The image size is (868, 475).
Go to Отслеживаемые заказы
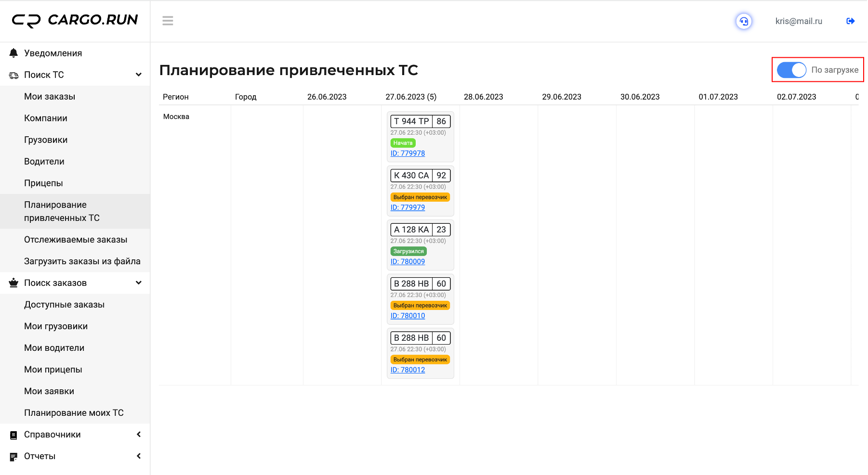click(x=76, y=240)
